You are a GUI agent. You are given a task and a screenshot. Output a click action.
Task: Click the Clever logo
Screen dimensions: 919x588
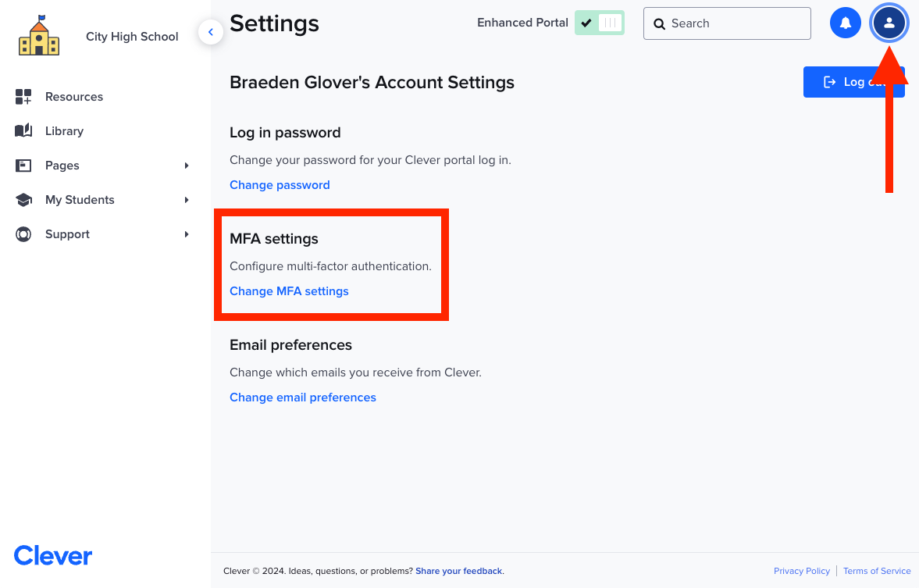pos(52,555)
